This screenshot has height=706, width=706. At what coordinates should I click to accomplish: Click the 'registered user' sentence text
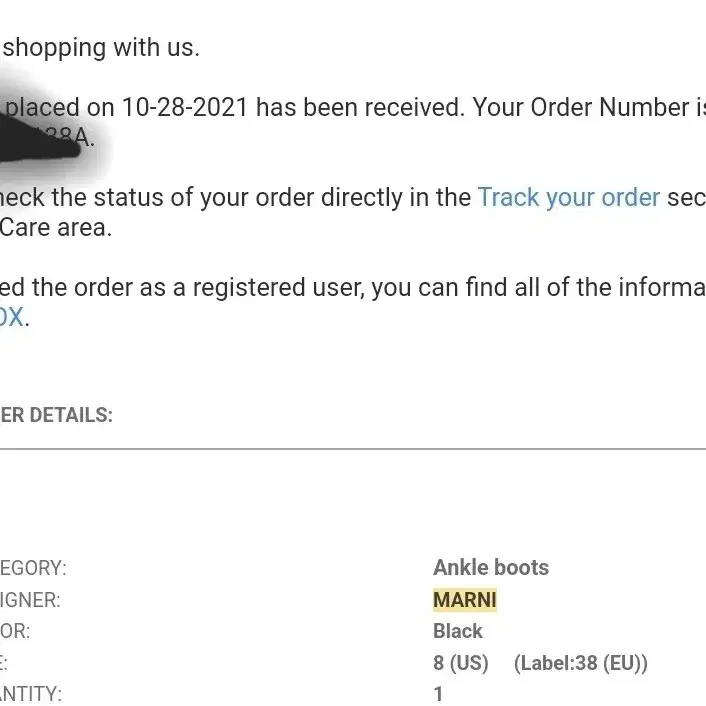pos(353,288)
